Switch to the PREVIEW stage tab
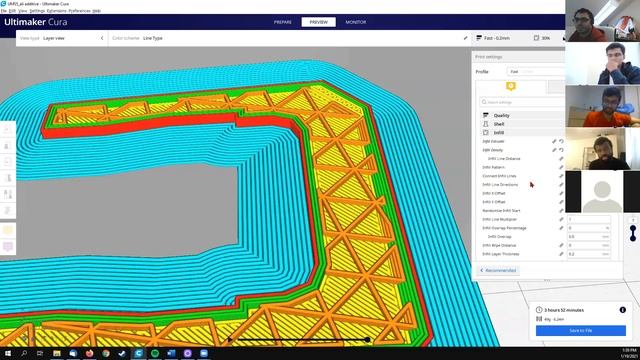This screenshot has height=360, width=640. click(319, 22)
